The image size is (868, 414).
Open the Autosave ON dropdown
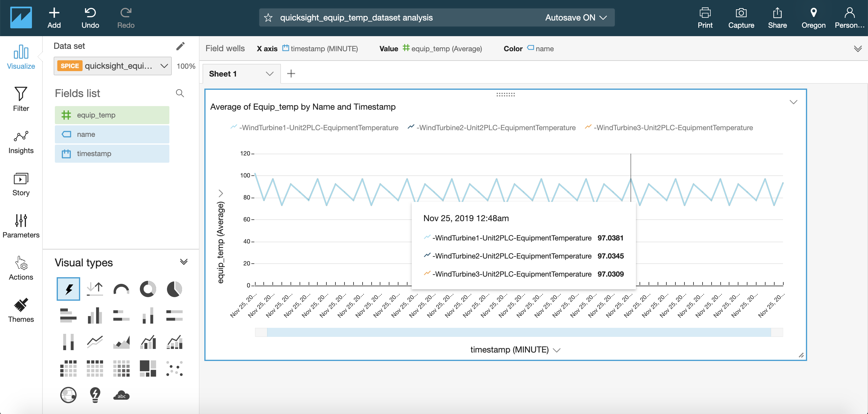point(576,17)
